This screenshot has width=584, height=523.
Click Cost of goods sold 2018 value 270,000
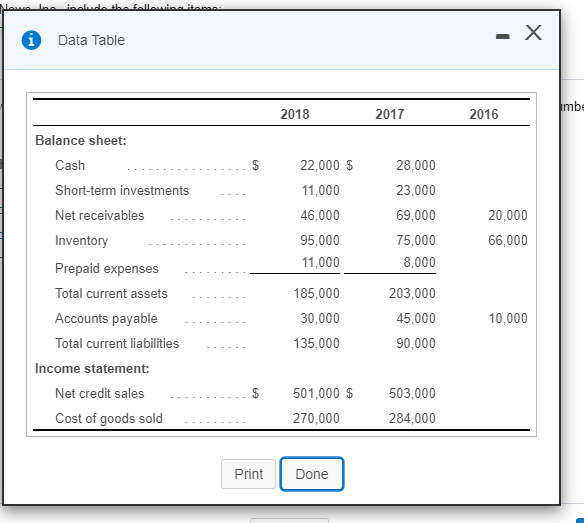pyautogui.click(x=317, y=418)
